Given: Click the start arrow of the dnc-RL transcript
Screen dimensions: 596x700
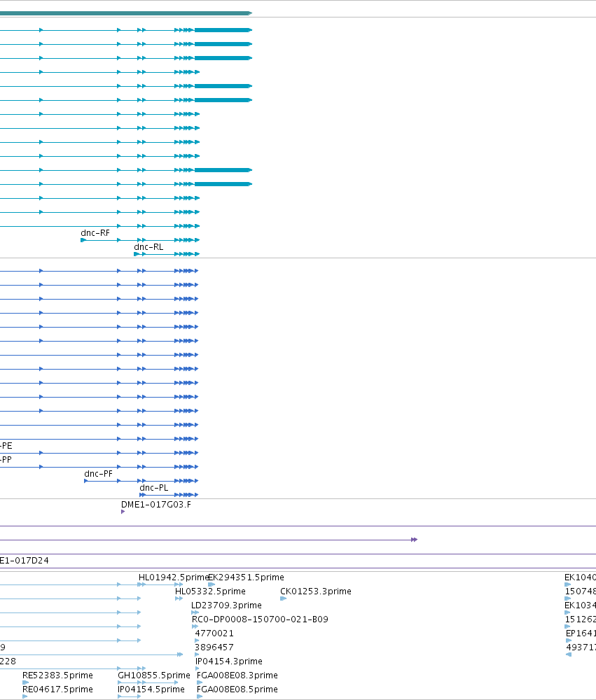Looking at the screenshot, I should pos(137,254).
